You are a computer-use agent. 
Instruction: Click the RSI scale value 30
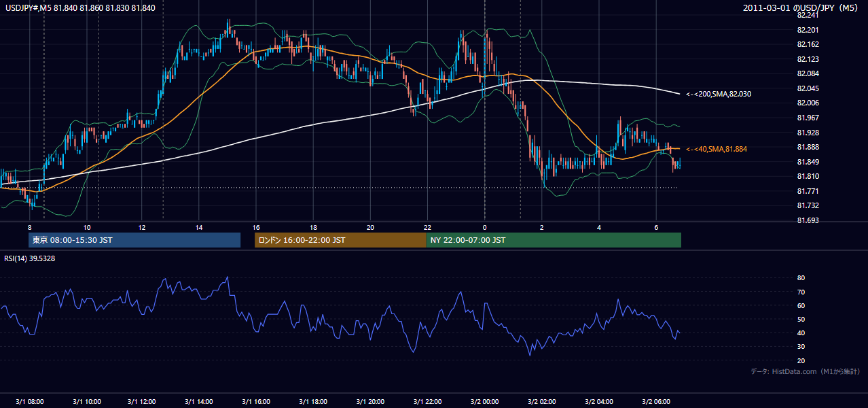(x=801, y=347)
